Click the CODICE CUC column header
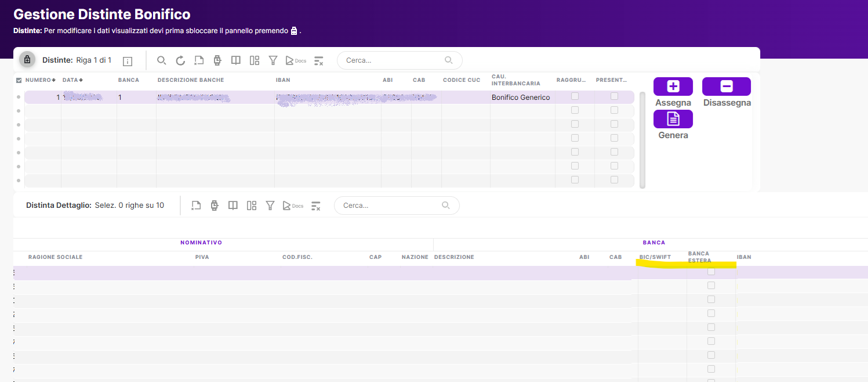This screenshot has width=868, height=382. point(462,80)
